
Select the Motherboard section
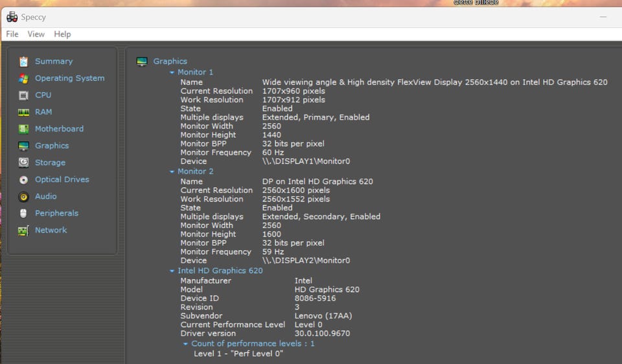[59, 129]
